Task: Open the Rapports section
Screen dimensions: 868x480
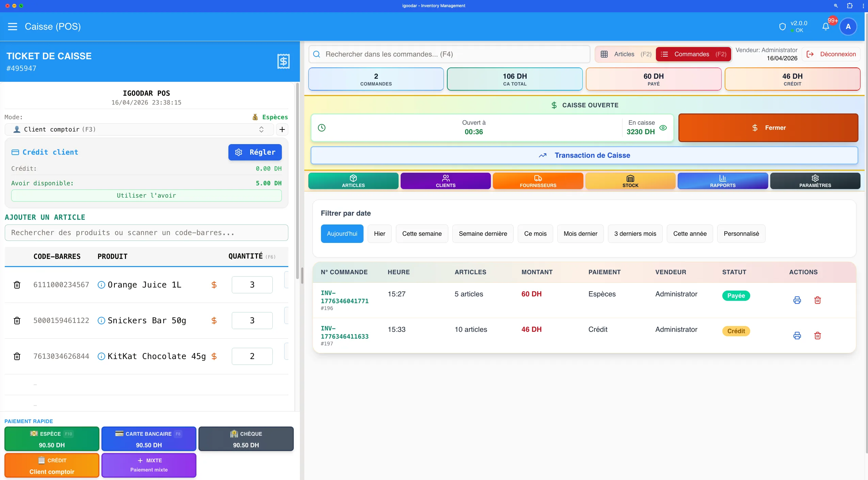Action: pyautogui.click(x=722, y=181)
